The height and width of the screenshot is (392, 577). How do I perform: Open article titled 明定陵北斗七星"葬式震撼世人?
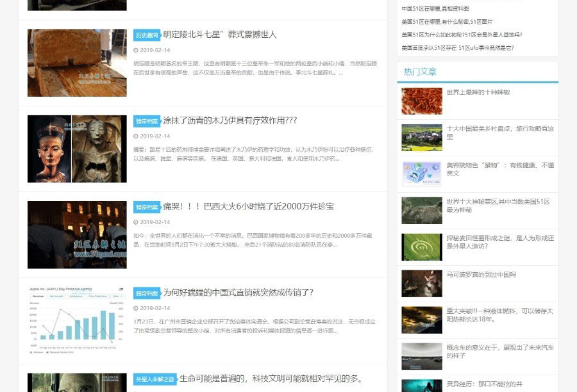pos(220,35)
